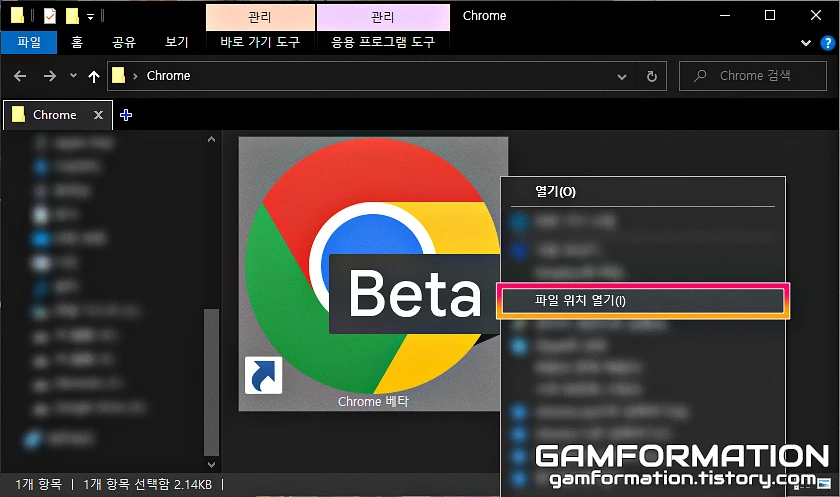840x497 pixels.
Task: Choose 파일 위치 열기(I) in context menu
Action: coord(643,300)
